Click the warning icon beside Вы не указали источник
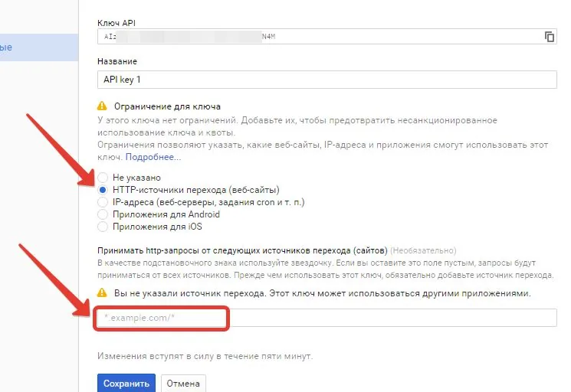Viewport: 571px width, 392px height. (102, 292)
